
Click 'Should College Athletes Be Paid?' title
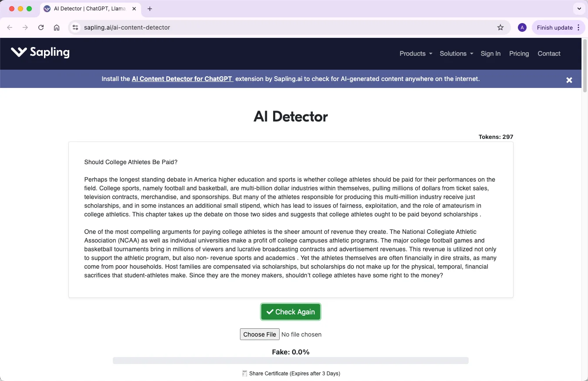131,162
